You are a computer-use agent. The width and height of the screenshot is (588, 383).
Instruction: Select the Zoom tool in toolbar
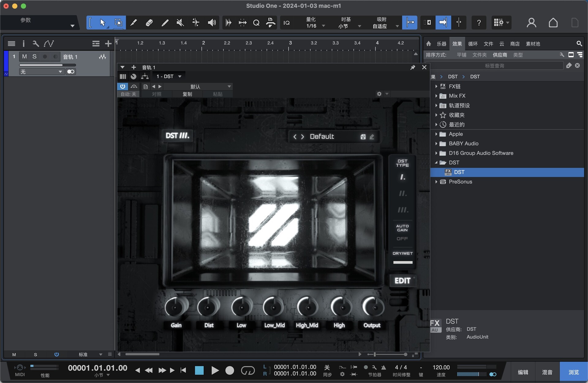click(x=255, y=23)
